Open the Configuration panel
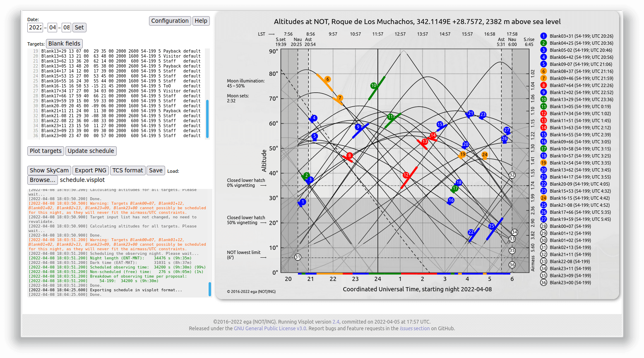This screenshot has width=644, height=358. point(170,21)
